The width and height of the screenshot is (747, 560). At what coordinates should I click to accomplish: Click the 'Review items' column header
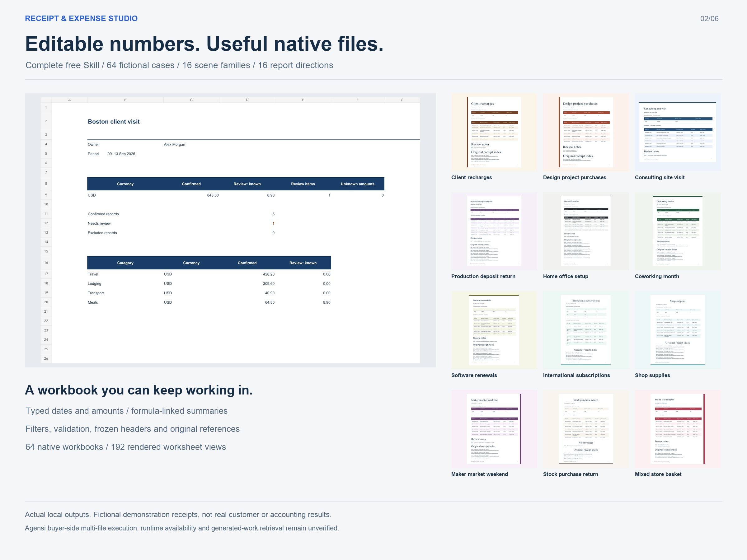303,184
